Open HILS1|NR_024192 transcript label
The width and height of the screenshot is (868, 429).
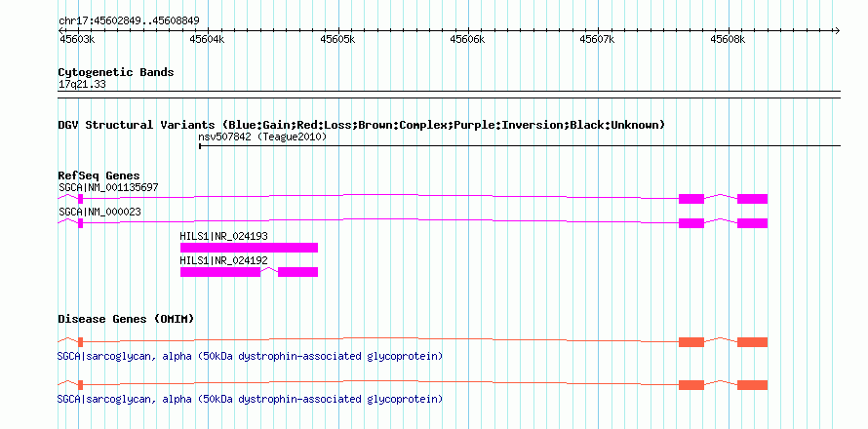tap(223, 260)
